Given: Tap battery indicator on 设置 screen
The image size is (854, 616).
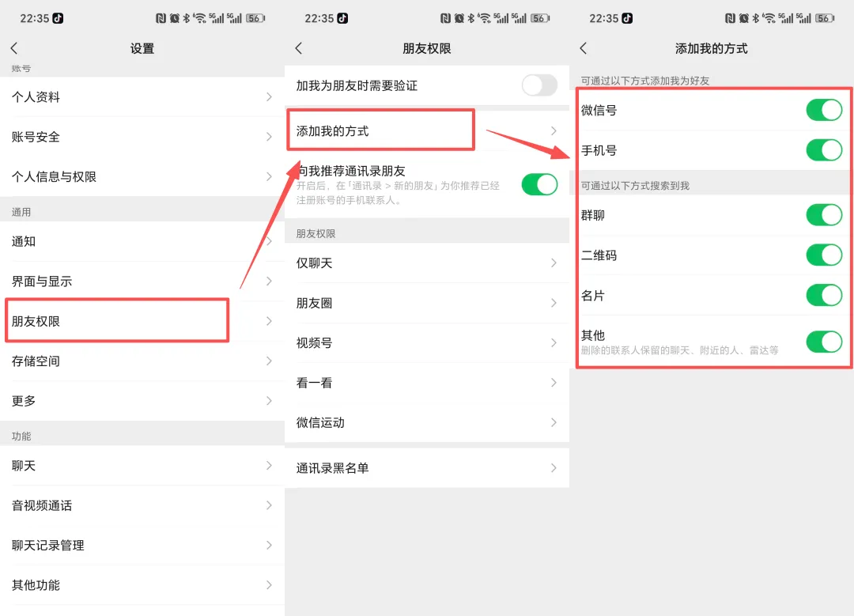Looking at the screenshot, I should click(255, 18).
